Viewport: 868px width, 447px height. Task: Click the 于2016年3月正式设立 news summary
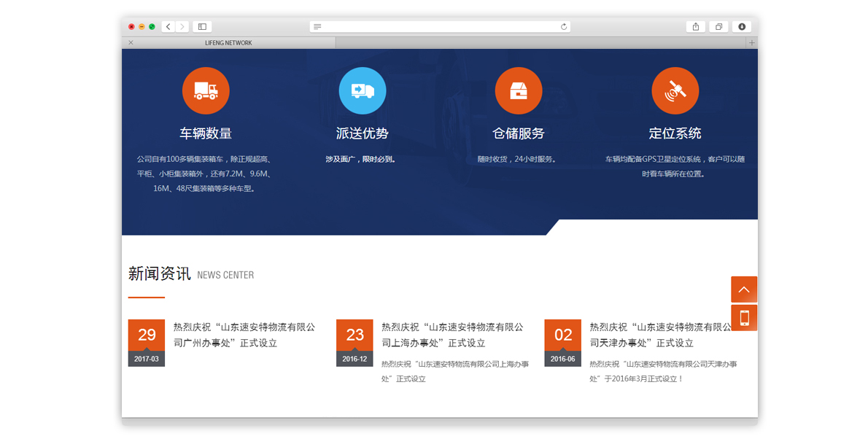pos(663,371)
